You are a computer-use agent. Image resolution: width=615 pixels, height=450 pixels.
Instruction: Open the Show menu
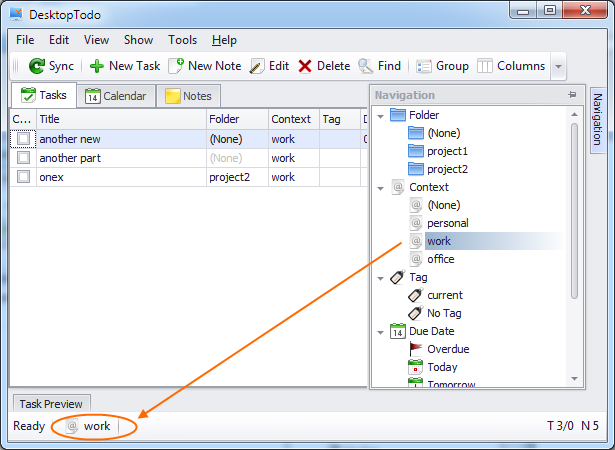(x=138, y=40)
